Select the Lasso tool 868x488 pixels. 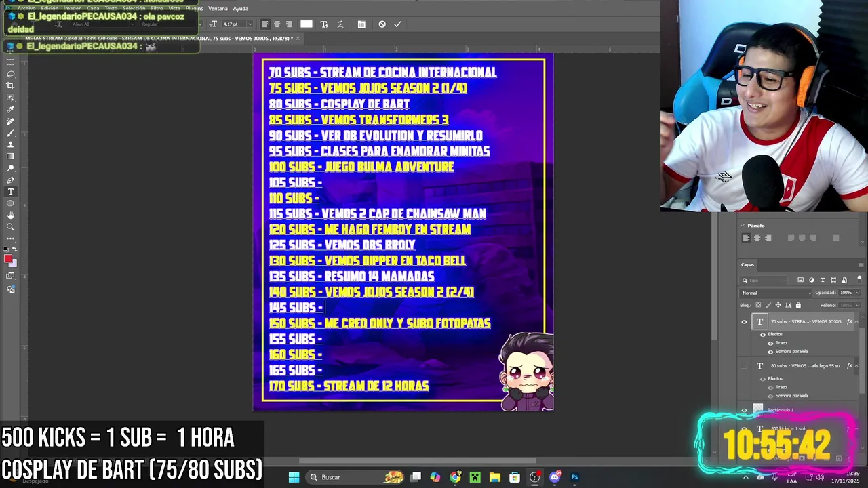coord(10,74)
